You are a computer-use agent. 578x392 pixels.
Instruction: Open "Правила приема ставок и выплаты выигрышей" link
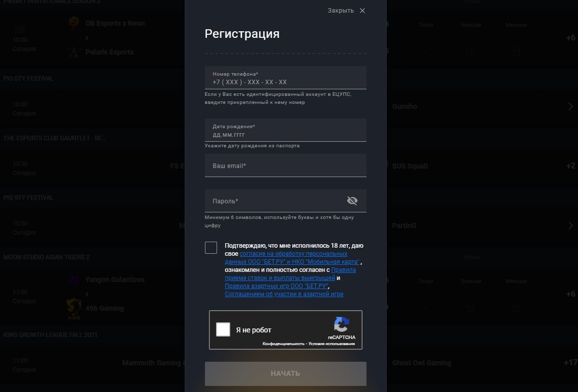(290, 274)
